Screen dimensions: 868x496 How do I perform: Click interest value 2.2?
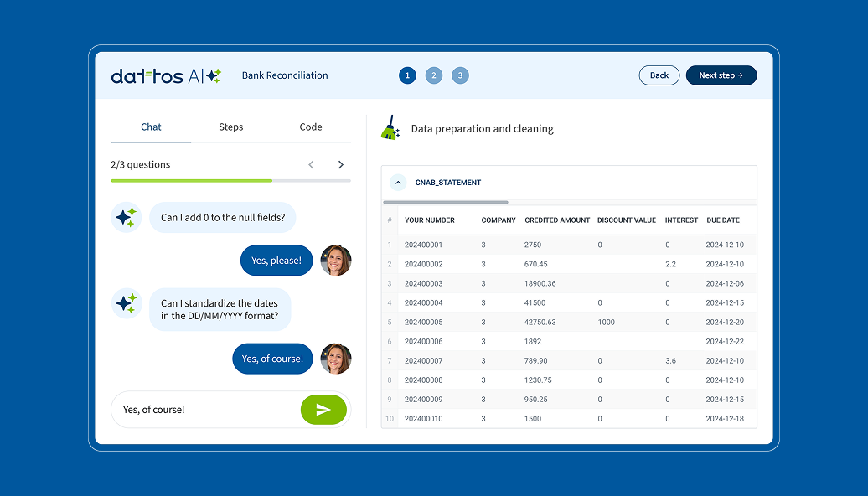[670, 264]
